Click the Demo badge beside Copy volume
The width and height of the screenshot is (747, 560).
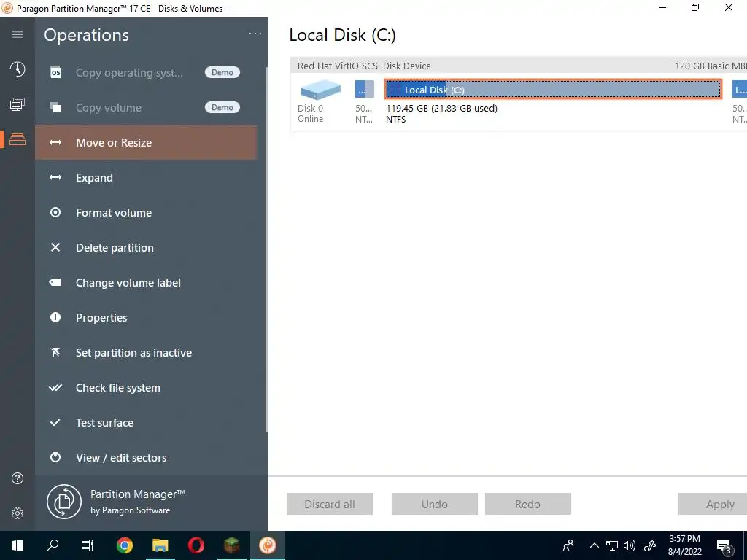pyautogui.click(x=222, y=107)
